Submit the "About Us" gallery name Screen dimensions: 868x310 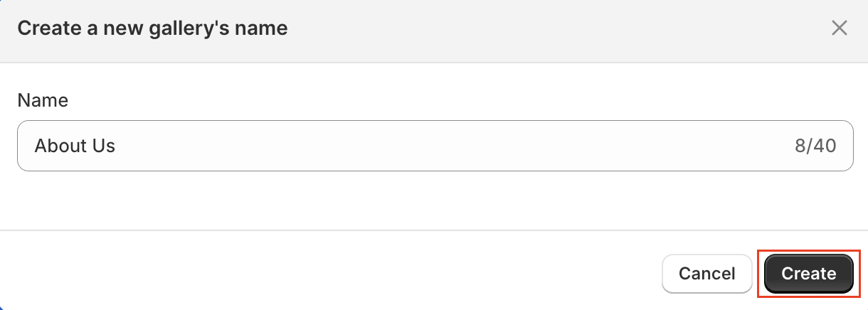pos(808,274)
